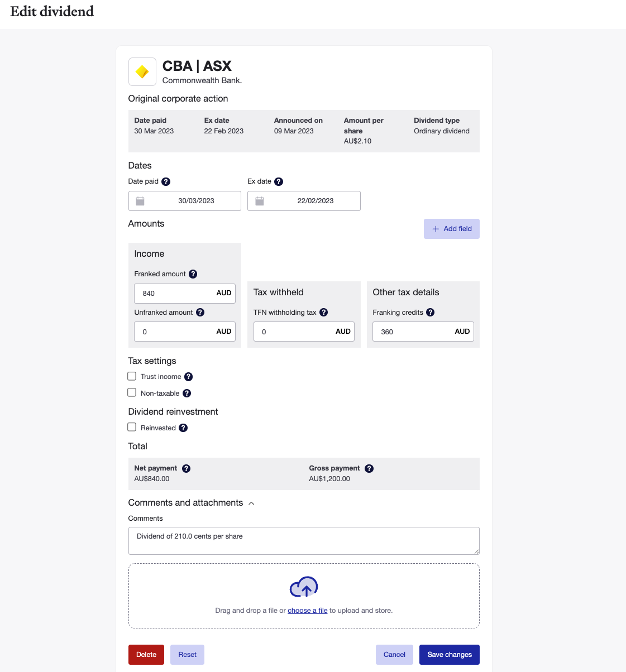Screen dimensions: 626x672
Task: Click the Reset button
Action: 187,655
